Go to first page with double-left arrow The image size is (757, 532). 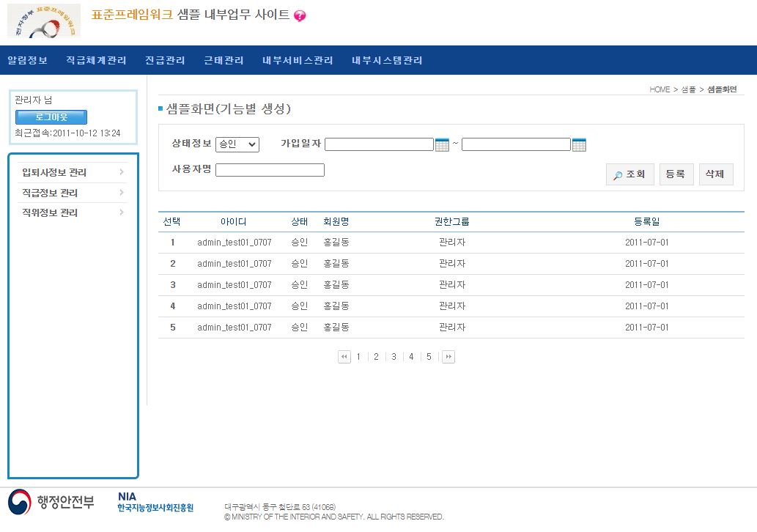[x=344, y=357]
